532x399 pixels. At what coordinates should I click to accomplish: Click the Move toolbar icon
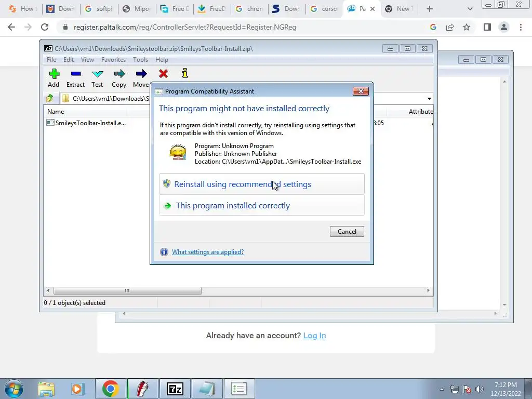pyautogui.click(x=141, y=78)
